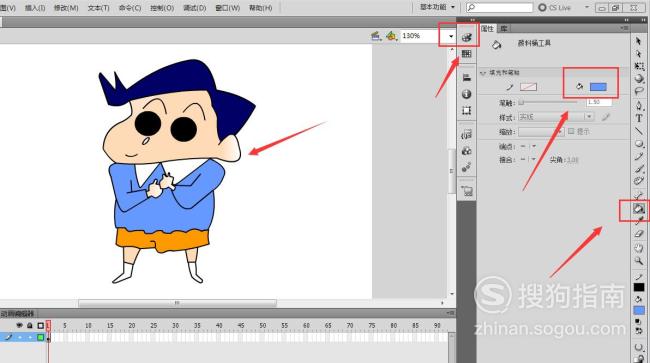Open the Color panel palette icon
Image resolution: width=650 pixels, height=363 pixels.
coord(466,37)
